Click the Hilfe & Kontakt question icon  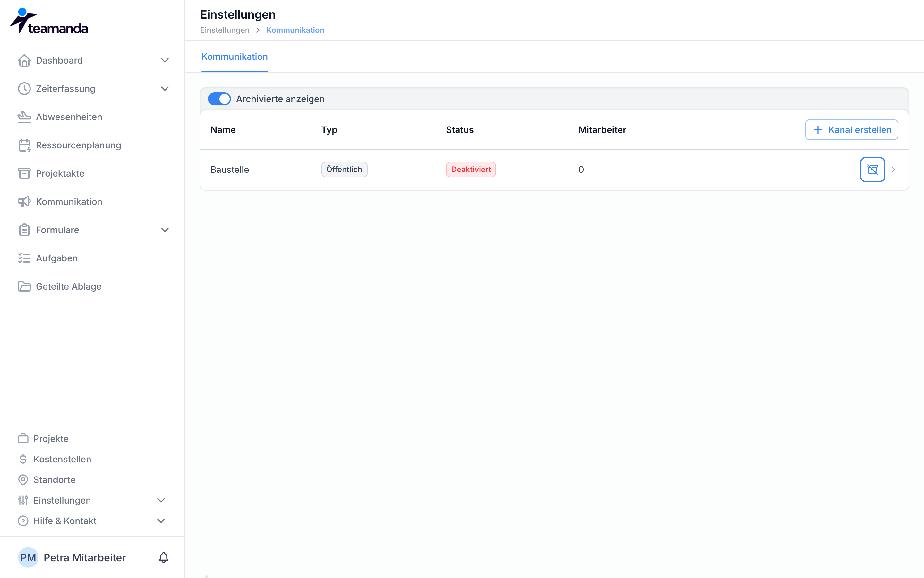tap(23, 521)
